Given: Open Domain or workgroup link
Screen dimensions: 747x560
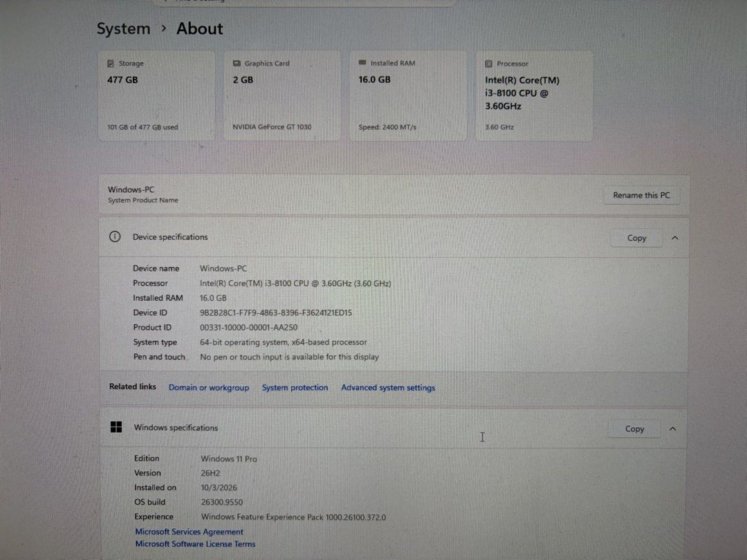Looking at the screenshot, I should click(x=209, y=388).
